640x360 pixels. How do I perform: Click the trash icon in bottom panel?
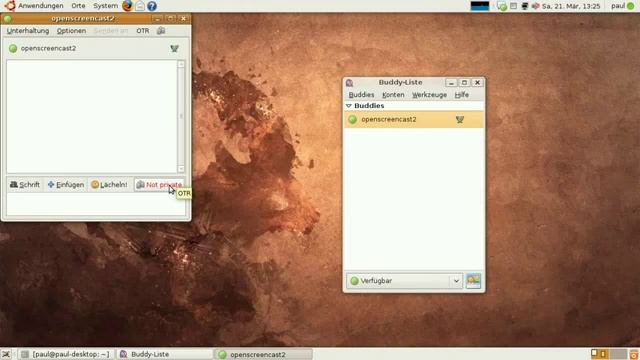pyautogui.click(x=634, y=354)
